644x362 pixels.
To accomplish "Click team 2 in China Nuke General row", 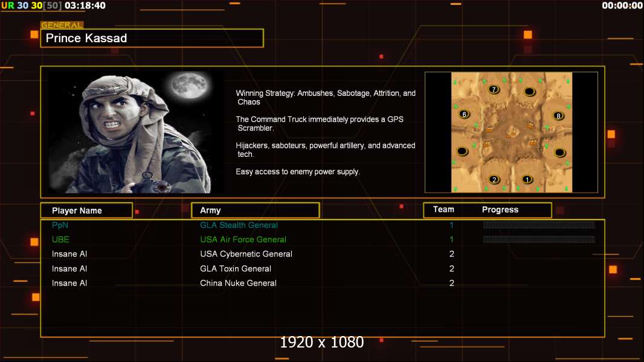I will 452,283.
